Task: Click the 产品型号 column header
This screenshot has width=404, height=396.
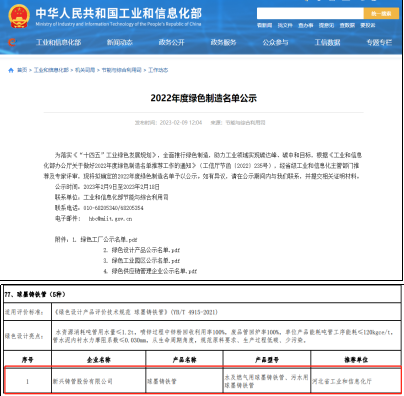Action: pos(267,360)
